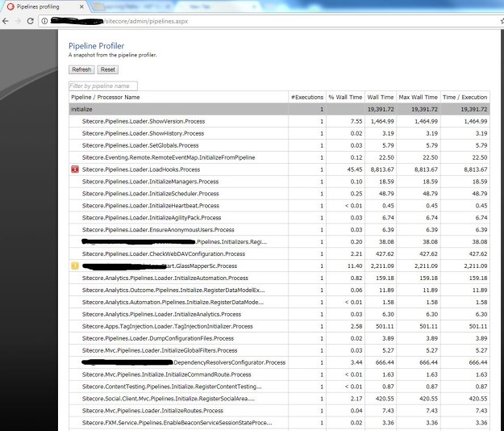Image resolution: width=504 pixels, height=431 pixels.
Task: Sort by % Wall Time column header
Action: [x=345, y=97]
